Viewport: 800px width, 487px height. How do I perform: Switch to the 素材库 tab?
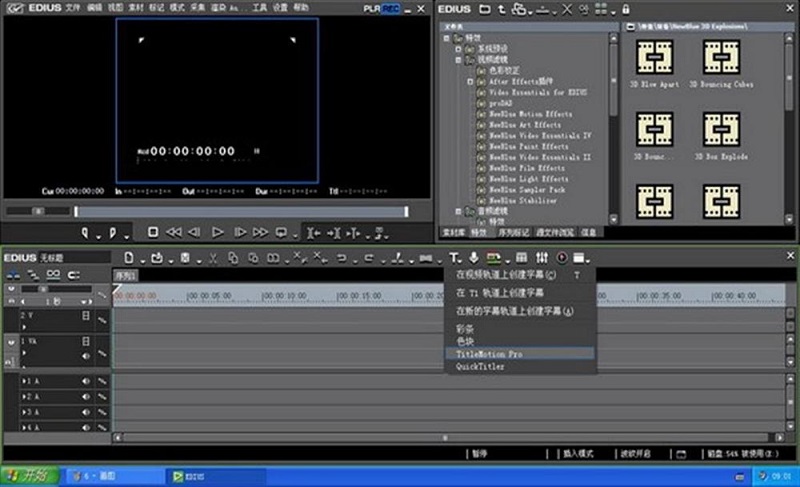453,232
